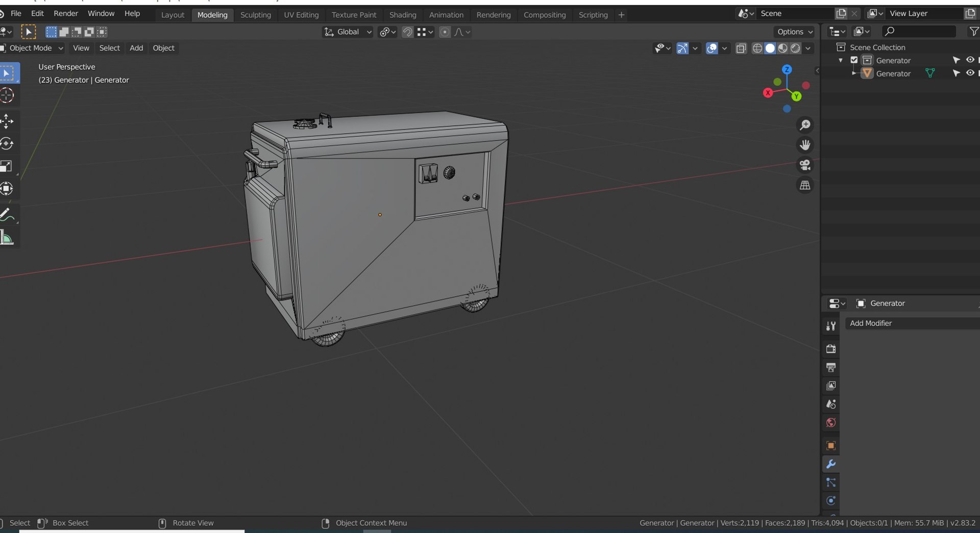Switch to wireframe viewport shading
The width and height of the screenshot is (980, 533).
tap(757, 48)
